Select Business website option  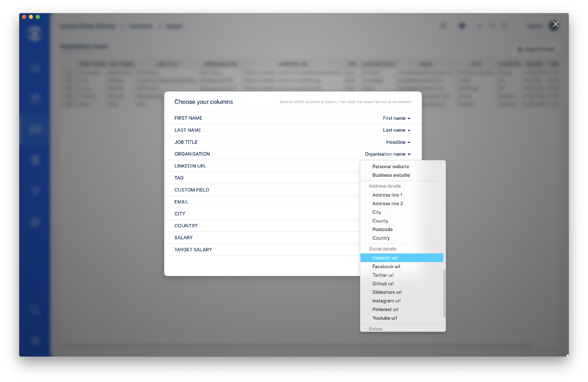(391, 175)
